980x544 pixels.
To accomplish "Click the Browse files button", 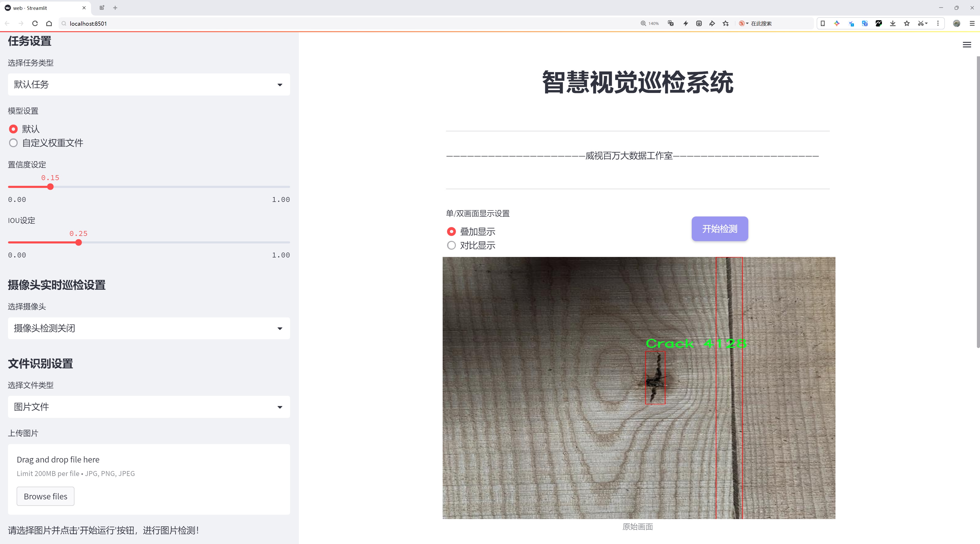I will [45, 497].
